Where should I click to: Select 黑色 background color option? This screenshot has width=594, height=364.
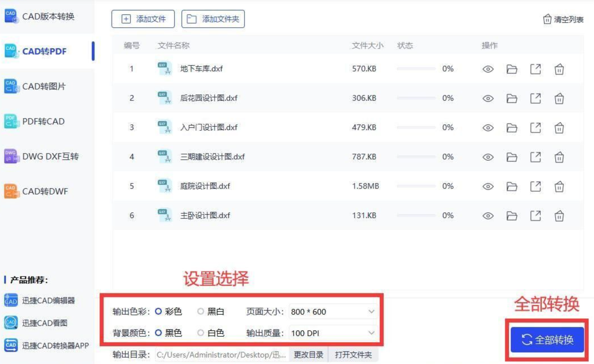pos(158,333)
